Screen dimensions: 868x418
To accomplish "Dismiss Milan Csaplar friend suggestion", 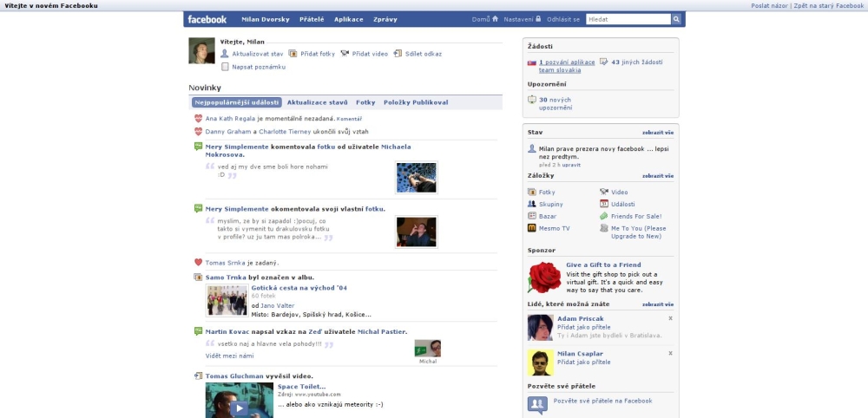I will (x=670, y=353).
